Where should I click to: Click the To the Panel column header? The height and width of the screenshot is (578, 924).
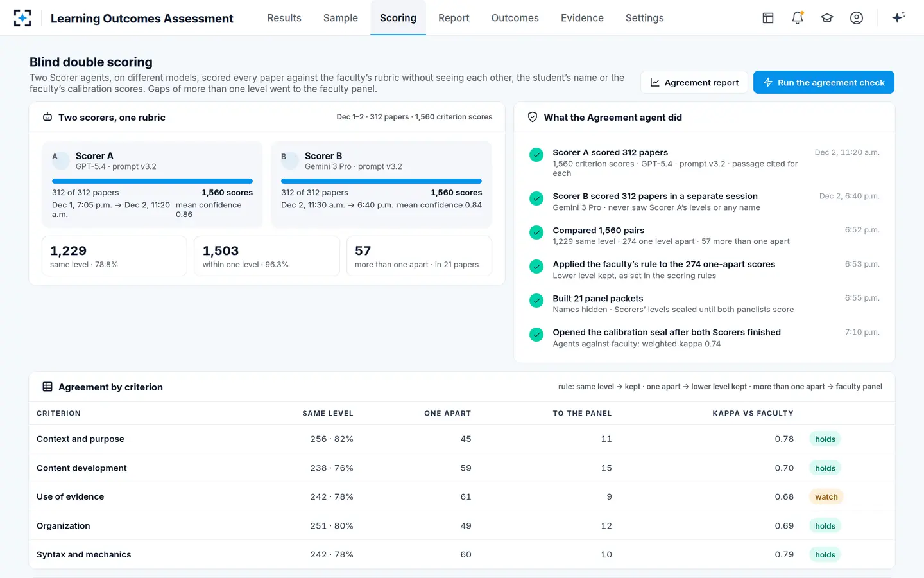point(582,413)
